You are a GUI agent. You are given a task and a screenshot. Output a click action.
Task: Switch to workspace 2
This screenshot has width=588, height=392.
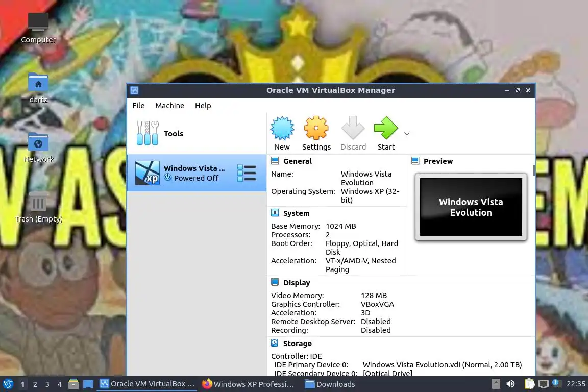[35, 384]
